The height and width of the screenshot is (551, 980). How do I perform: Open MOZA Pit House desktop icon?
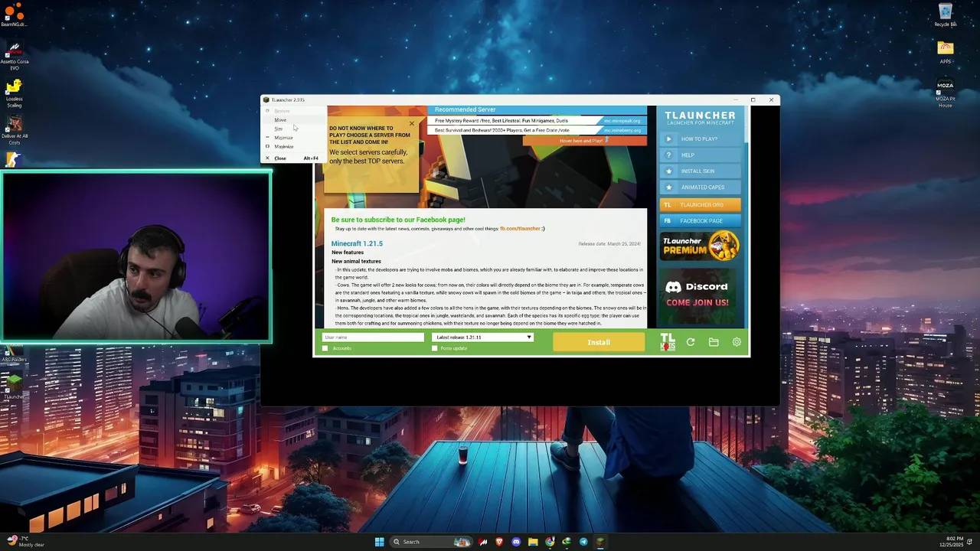click(946, 92)
